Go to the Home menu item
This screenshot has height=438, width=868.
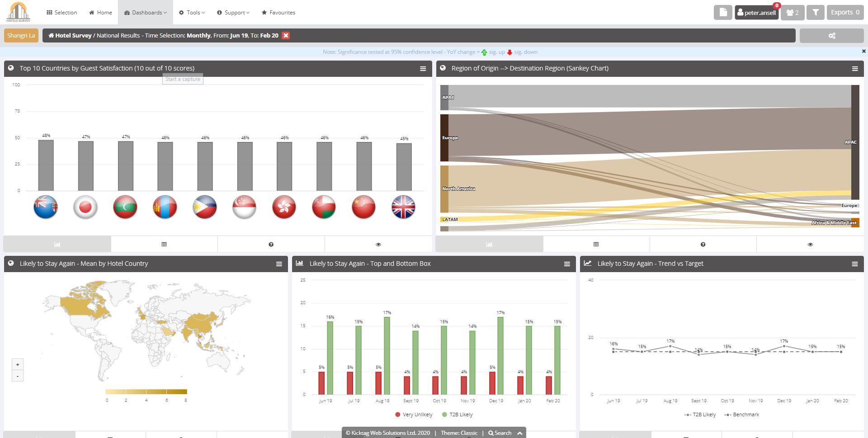coord(100,13)
